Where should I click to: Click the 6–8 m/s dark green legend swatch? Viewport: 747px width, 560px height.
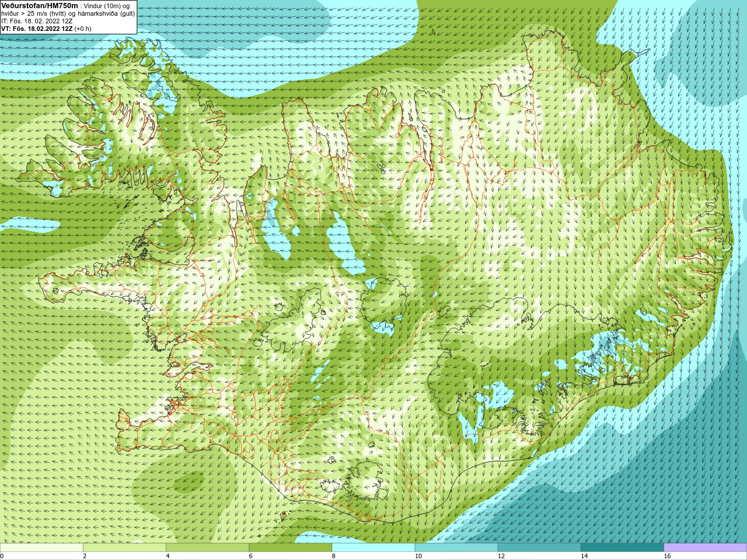(291, 548)
